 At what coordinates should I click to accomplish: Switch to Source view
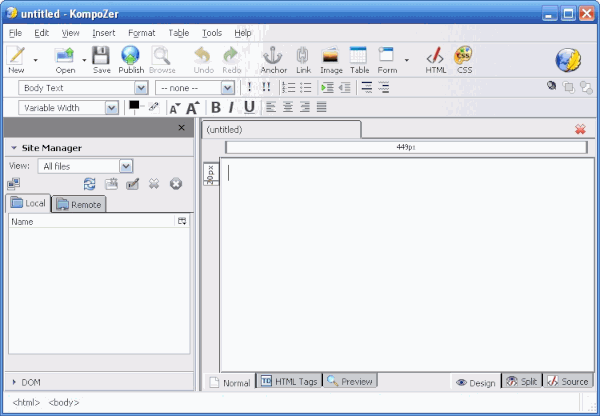tap(568, 382)
